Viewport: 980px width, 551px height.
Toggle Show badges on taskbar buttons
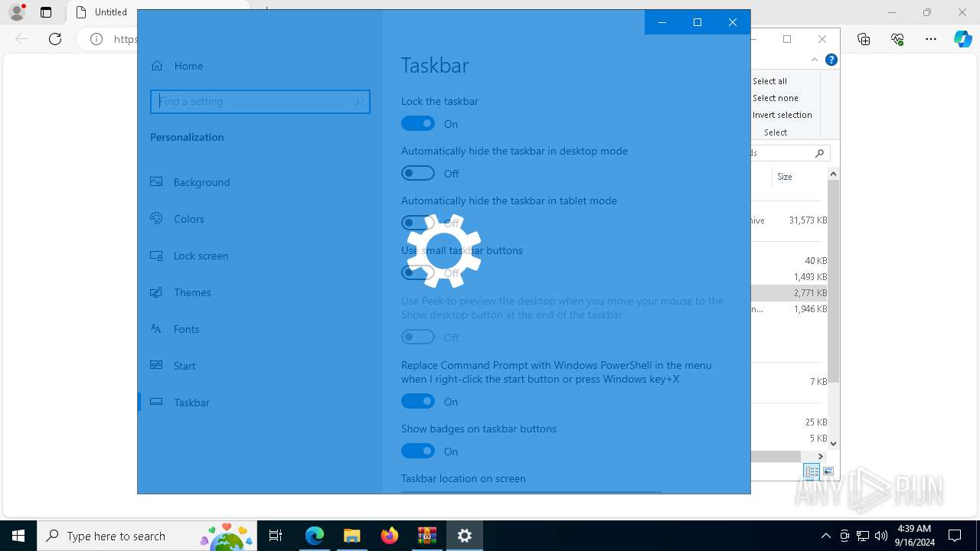point(418,451)
